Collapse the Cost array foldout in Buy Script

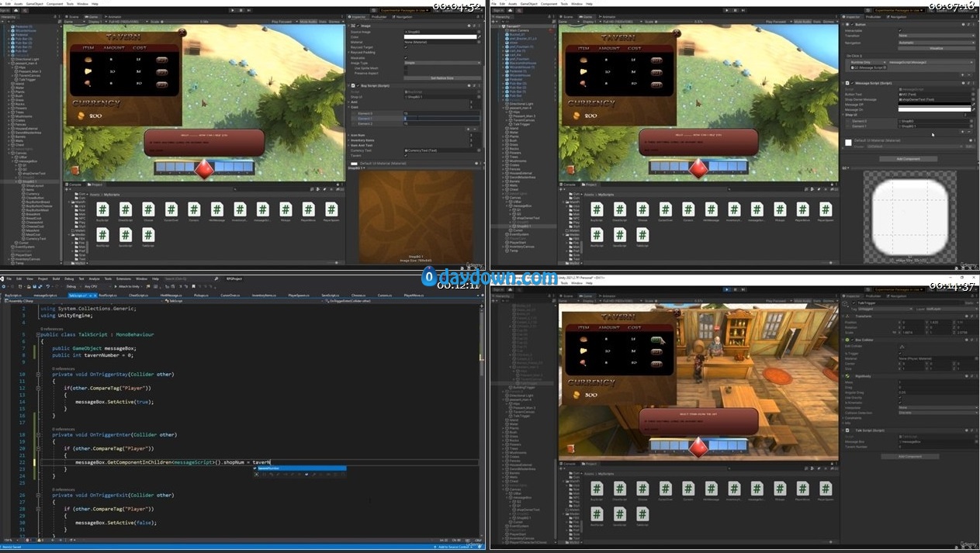(x=349, y=107)
